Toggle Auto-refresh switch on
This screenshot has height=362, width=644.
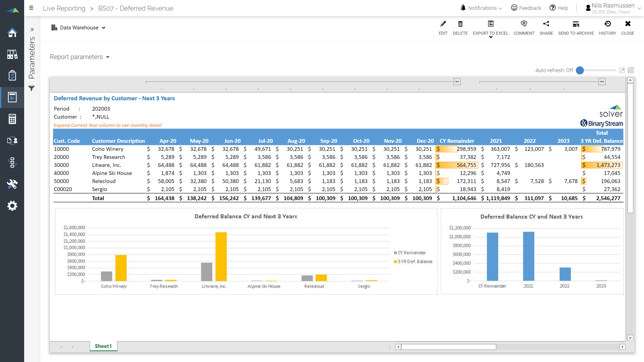[x=580, y=70]
